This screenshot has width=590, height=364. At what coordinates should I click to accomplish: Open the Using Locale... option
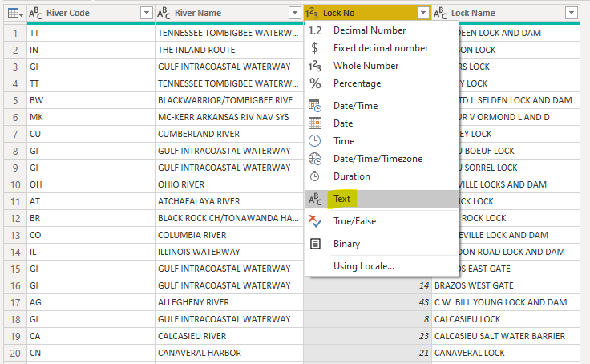(x=364, y=266)
